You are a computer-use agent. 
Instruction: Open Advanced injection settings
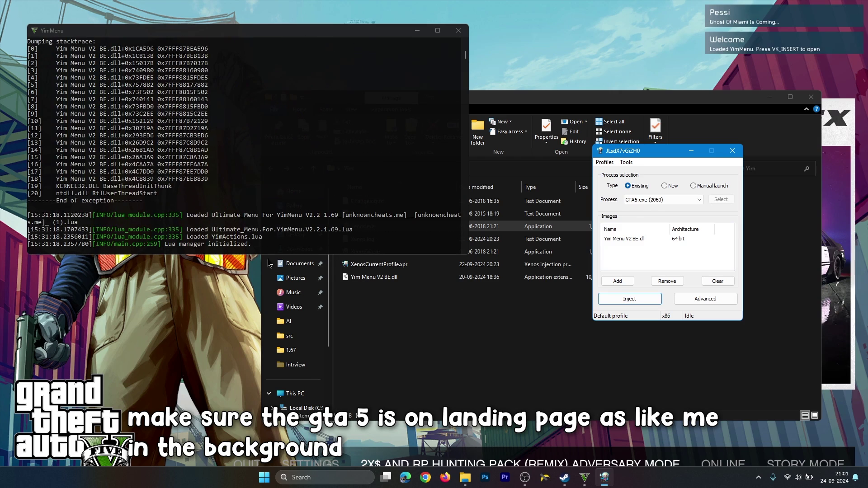click(705, 299)
